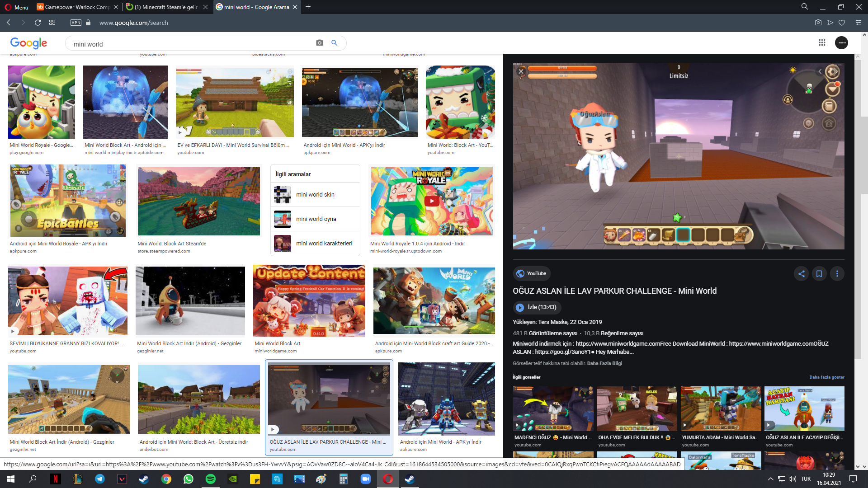This screenshot has width=868, height=488.
Task: Open Spotify from the taskbar
Action: click(x=211, y=479)
